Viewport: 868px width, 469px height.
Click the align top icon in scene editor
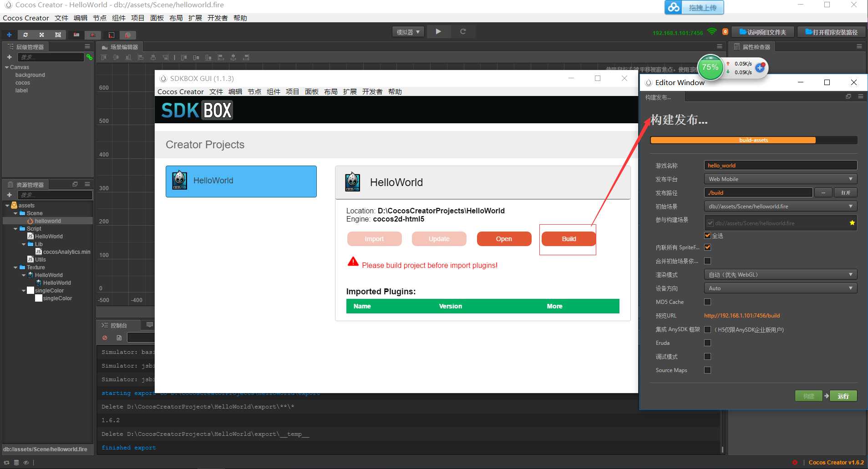(x=104, y=57)
